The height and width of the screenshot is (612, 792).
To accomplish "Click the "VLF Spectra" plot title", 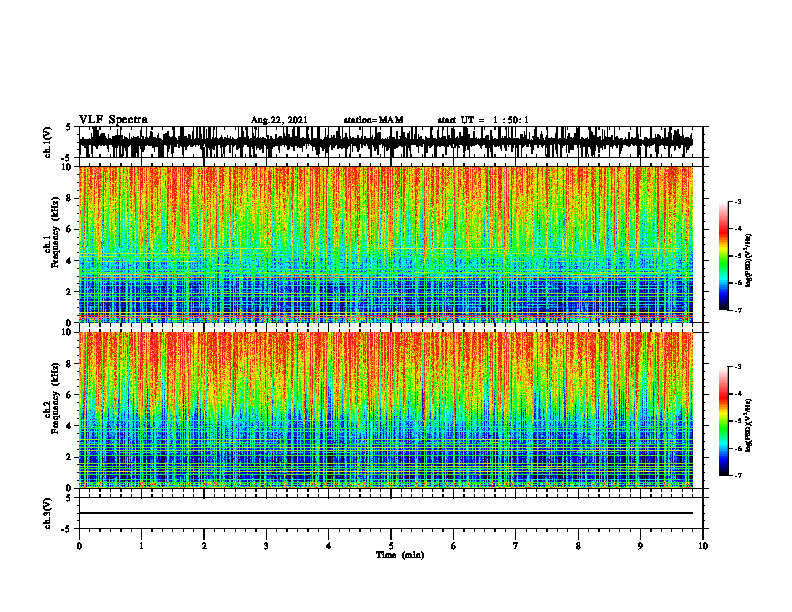I will click(113, 120).
